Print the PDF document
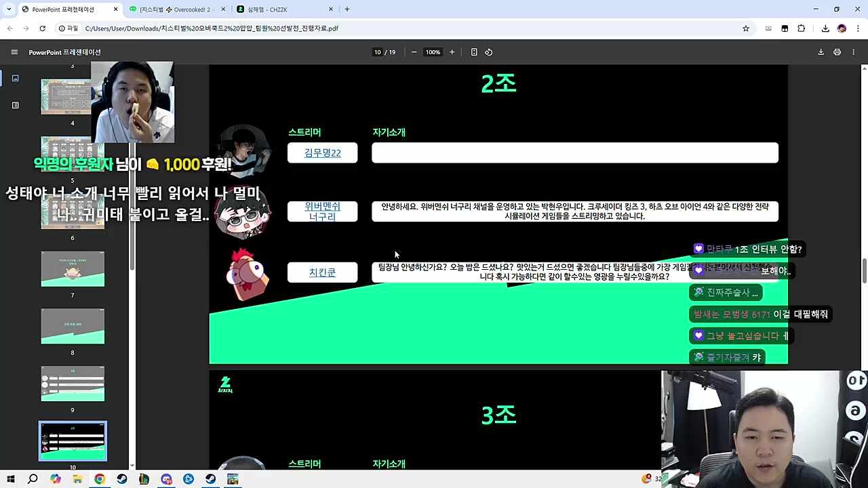Image resolution: width=868 pixels, height=488 pixels. (x=837, y=52)
